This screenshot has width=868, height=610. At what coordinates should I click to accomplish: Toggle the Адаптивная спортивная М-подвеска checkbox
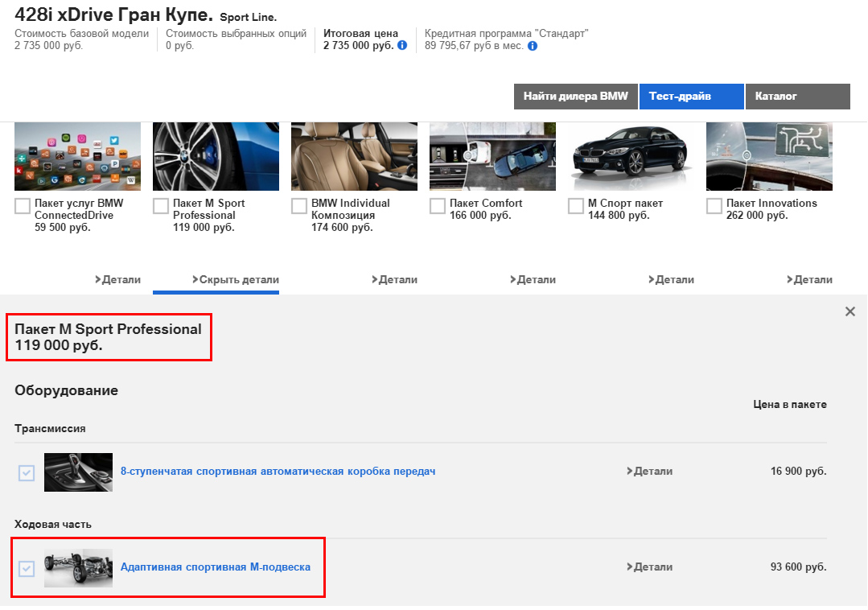click(x=27, y=568)
